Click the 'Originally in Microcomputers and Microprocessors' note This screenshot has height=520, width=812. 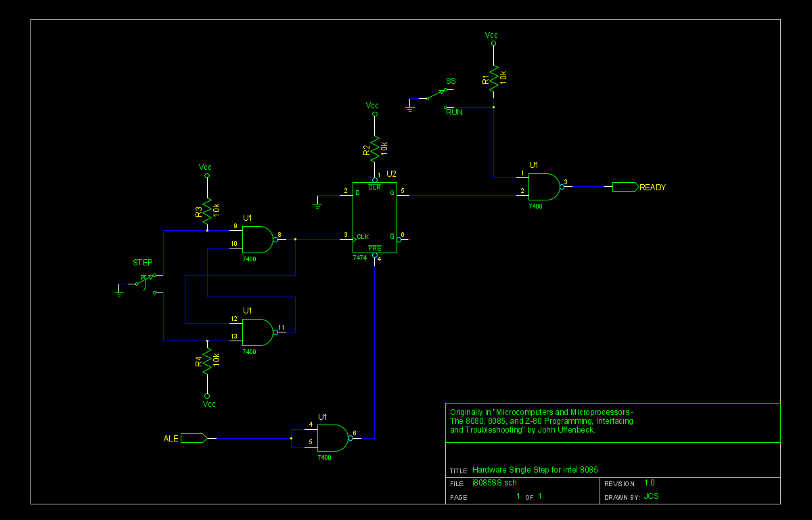(x=542, y=420)
